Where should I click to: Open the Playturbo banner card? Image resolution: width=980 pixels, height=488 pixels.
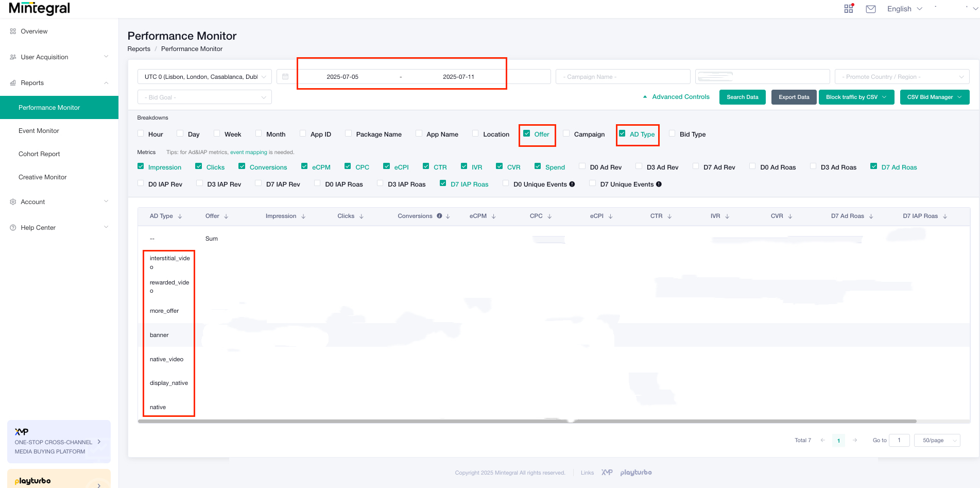pyautogui.click(x=59, y=479)
